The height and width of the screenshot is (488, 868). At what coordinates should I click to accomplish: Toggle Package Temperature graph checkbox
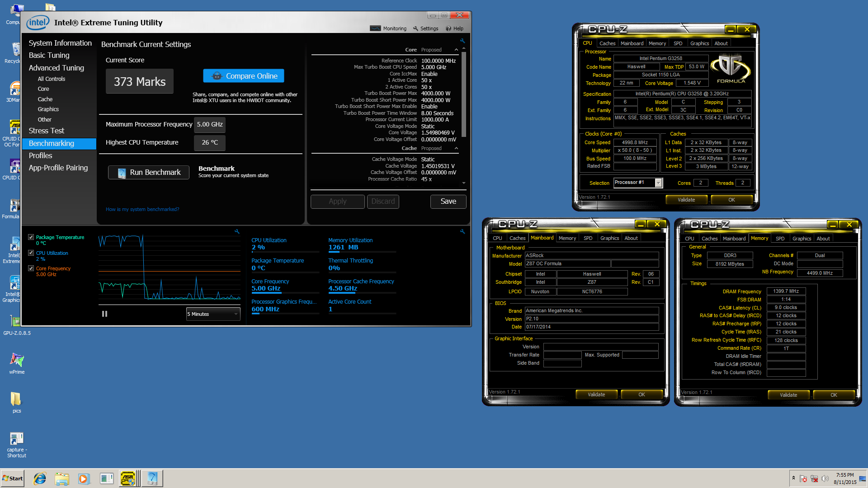(31, 237)
